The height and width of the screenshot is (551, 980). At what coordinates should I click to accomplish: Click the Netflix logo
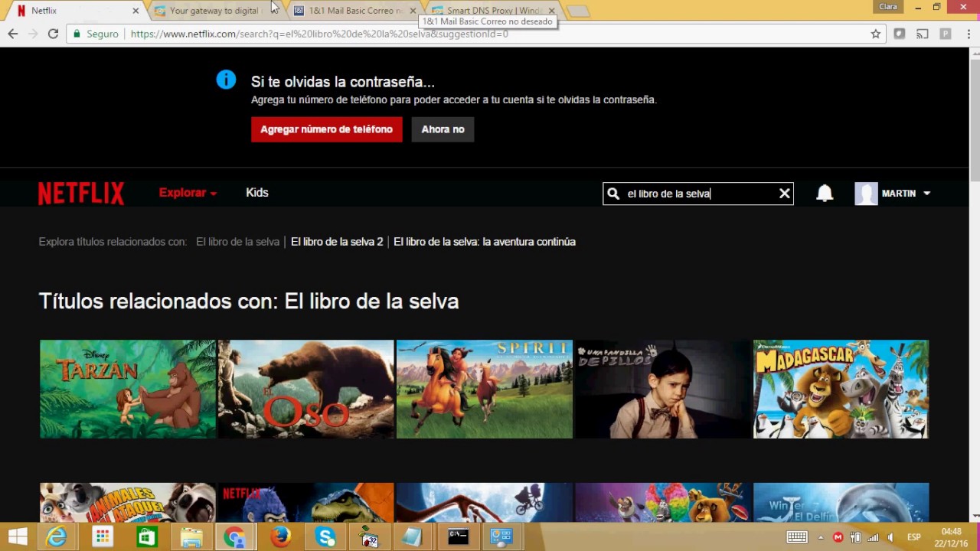pos(81,194)
